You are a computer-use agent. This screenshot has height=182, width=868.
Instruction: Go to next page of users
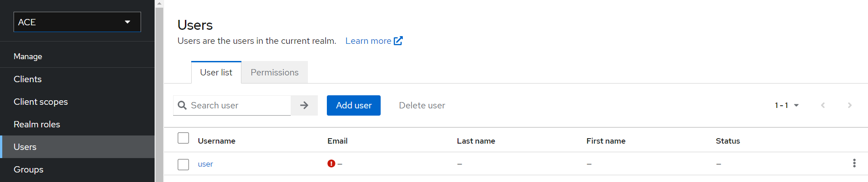pos(849,105)
